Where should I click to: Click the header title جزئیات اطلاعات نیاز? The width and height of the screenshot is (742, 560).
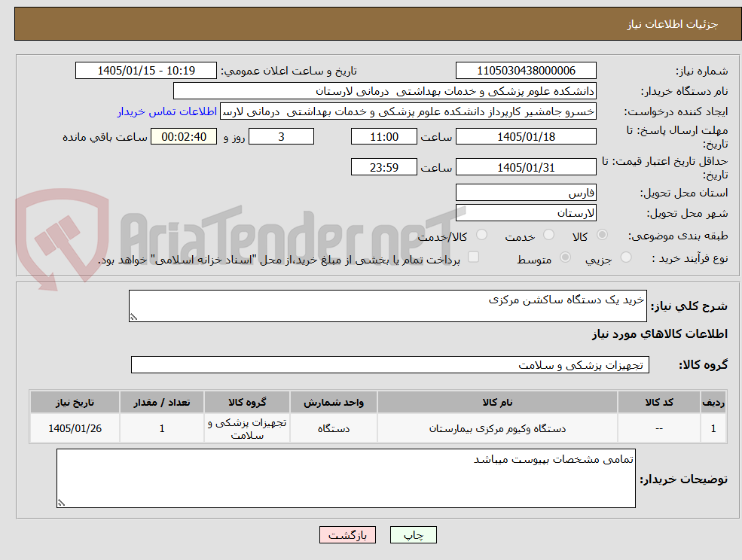[673, 24]
